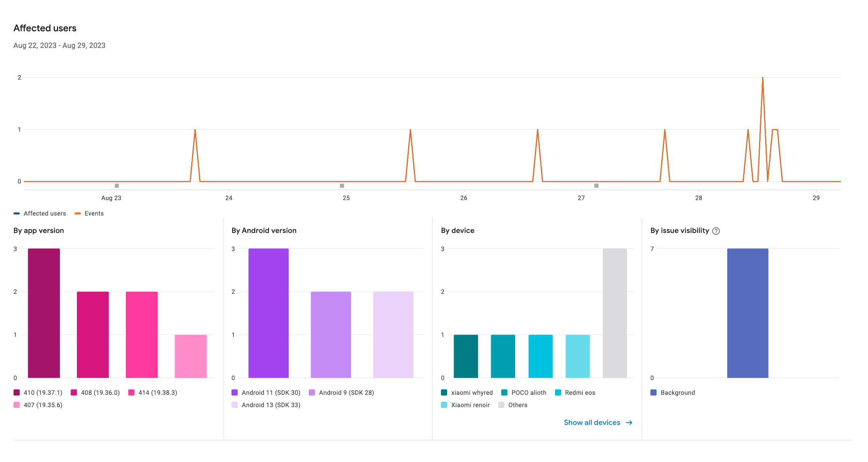This screenshot has width=868, height=462.
Task: Open the Show all devices link
Action: tap(592, 423)
